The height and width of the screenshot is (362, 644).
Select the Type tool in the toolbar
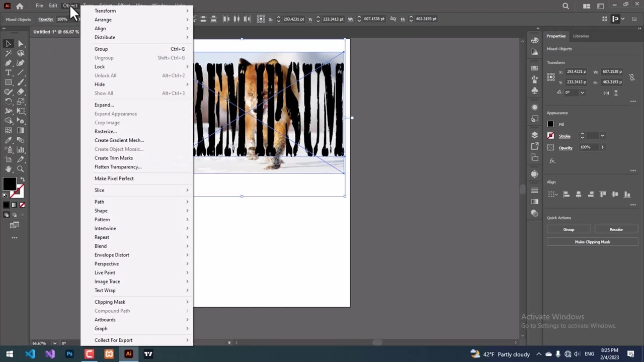pos(9,73)
